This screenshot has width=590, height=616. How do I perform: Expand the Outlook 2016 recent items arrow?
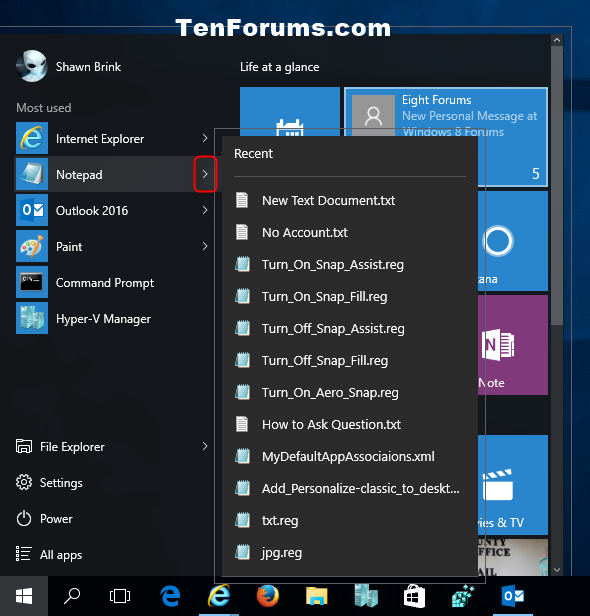(x=205, y=210)
